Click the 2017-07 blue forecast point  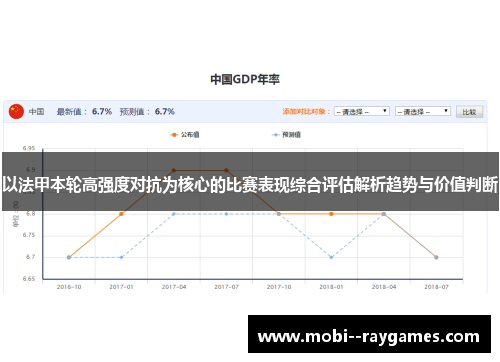click(226, 214)
